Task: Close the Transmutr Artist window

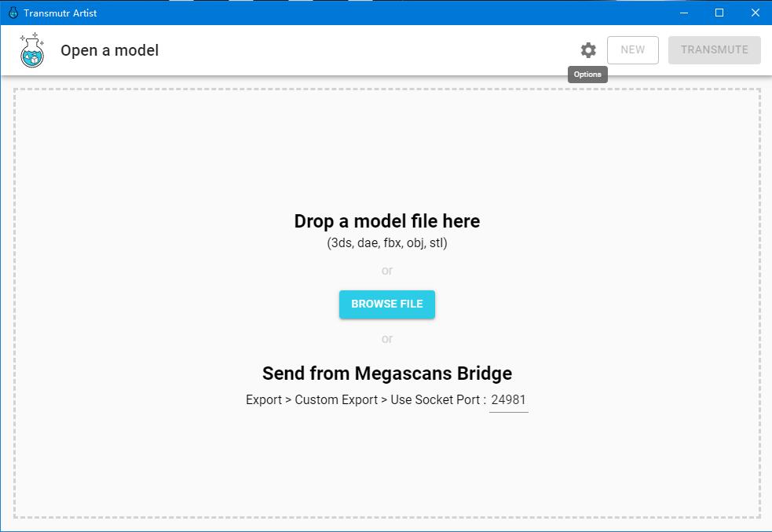Action: 756,13
